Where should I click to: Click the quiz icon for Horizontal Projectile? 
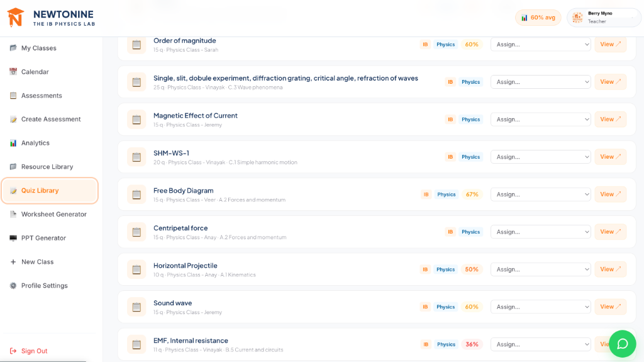136,269
